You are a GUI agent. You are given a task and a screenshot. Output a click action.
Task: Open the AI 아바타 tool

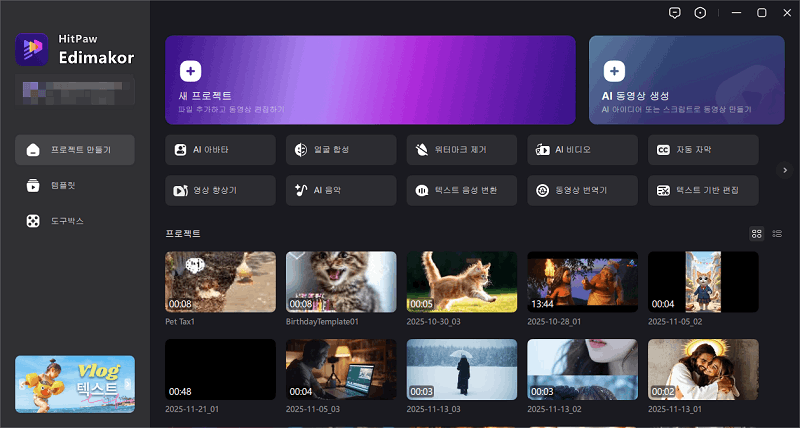(x=220, y=150)
